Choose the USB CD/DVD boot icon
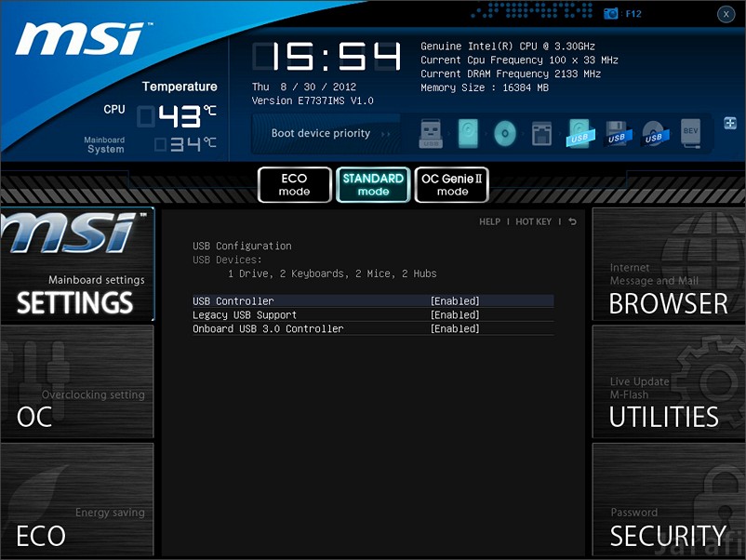Viewport: 746px width, 560px height. pyautogui.click(x=655, y=134)
